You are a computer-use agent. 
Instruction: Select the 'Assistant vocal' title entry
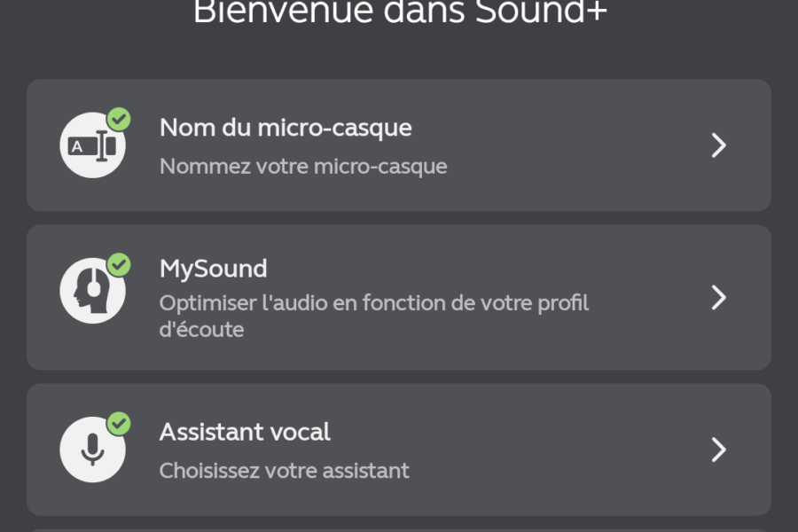pyautogui.click(x=245, y=432)
